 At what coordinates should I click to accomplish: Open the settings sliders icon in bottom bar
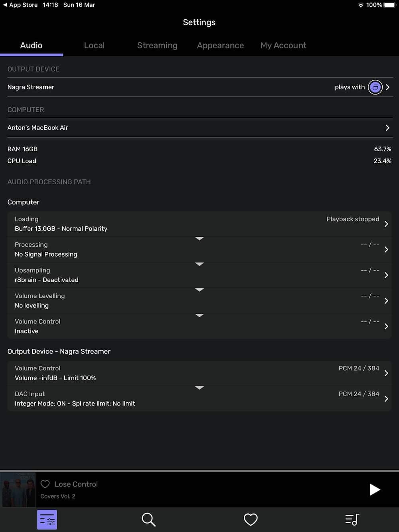click(47, 520)
